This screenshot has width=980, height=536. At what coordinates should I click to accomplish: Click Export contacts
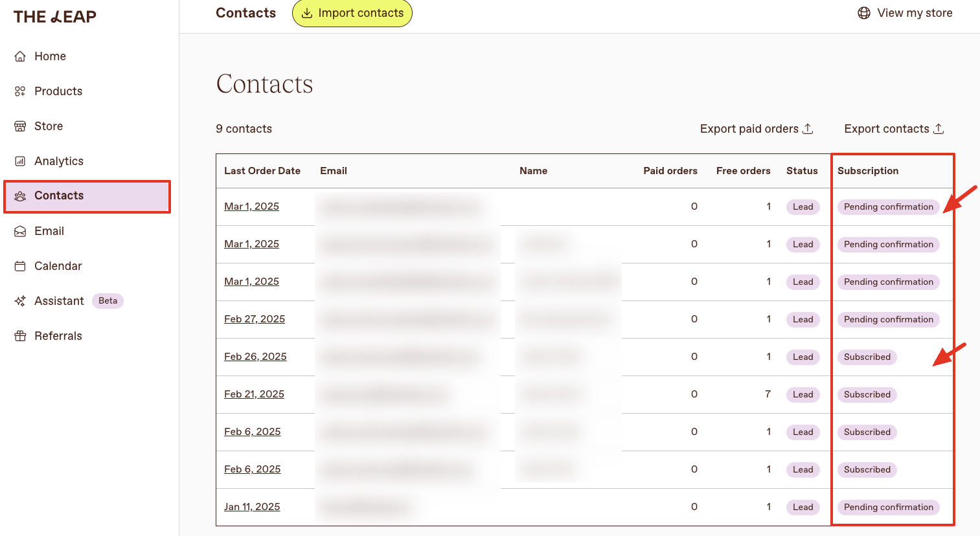[x=894, y=129]
